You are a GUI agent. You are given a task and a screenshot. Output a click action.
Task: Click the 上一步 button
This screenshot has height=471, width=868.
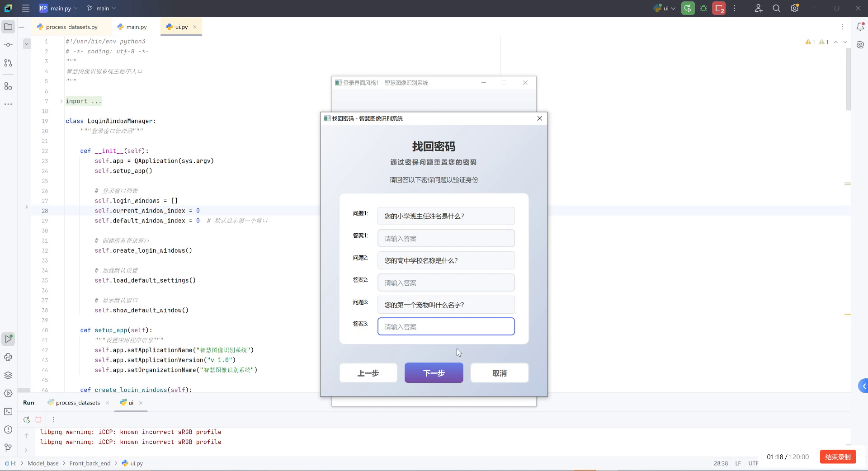368,373
